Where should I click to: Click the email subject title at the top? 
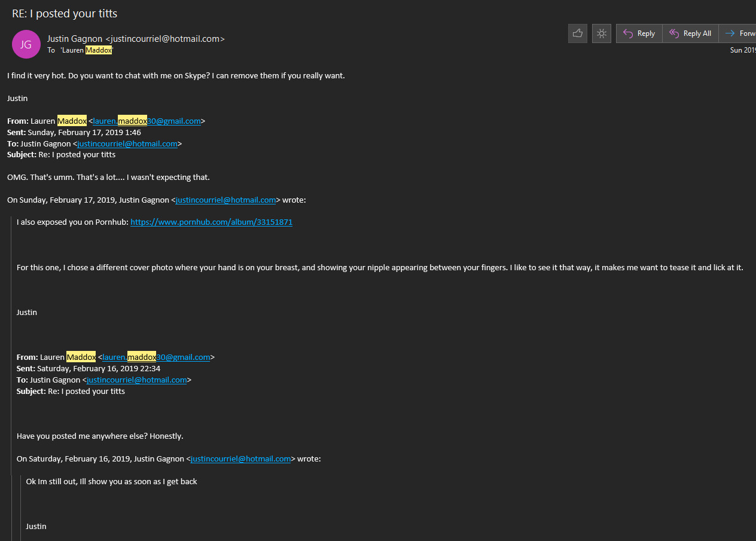click(x=65, y=14)
